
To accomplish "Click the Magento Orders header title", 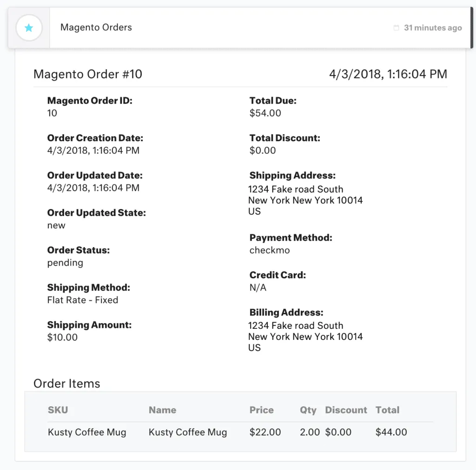I will pos(96,27).
